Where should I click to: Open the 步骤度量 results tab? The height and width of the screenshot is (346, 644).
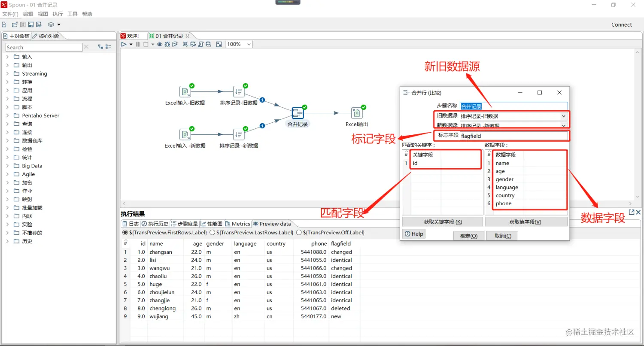pyautogui.click(x=185, y=224)
